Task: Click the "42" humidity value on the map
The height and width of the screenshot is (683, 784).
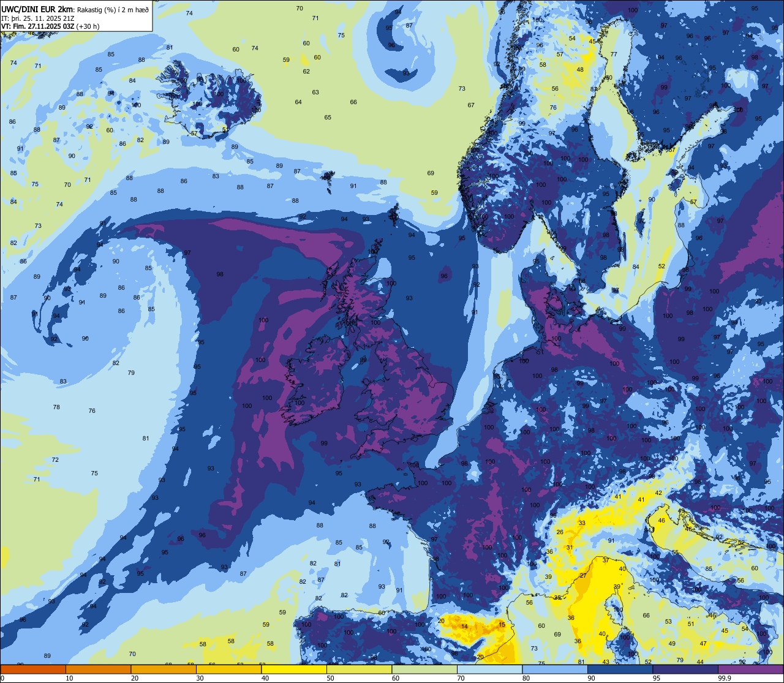Action: coord(658,492)
